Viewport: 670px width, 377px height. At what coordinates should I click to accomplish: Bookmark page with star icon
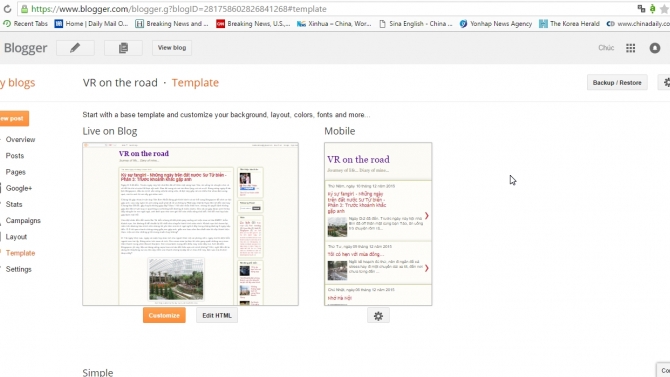[664, 9]
